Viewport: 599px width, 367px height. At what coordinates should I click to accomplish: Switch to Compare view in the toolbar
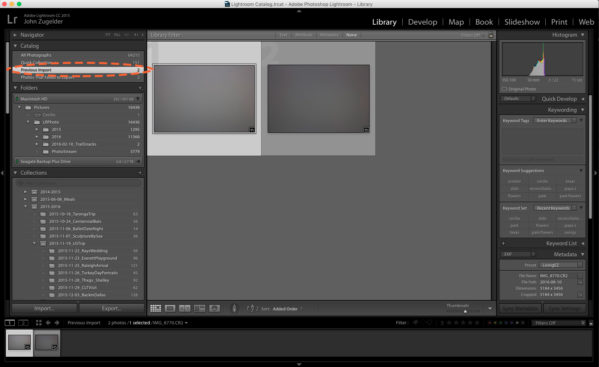pyautogui.click(x=185, y=309)
